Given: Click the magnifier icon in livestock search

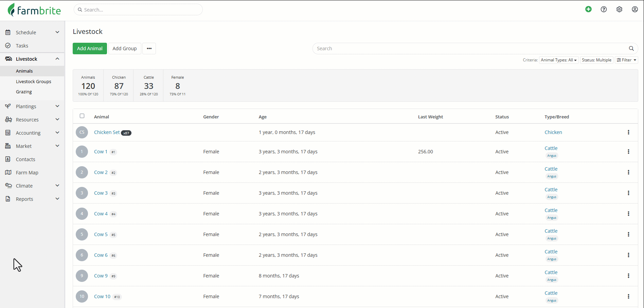Looking at the screenshot, I should pos(631,49).
